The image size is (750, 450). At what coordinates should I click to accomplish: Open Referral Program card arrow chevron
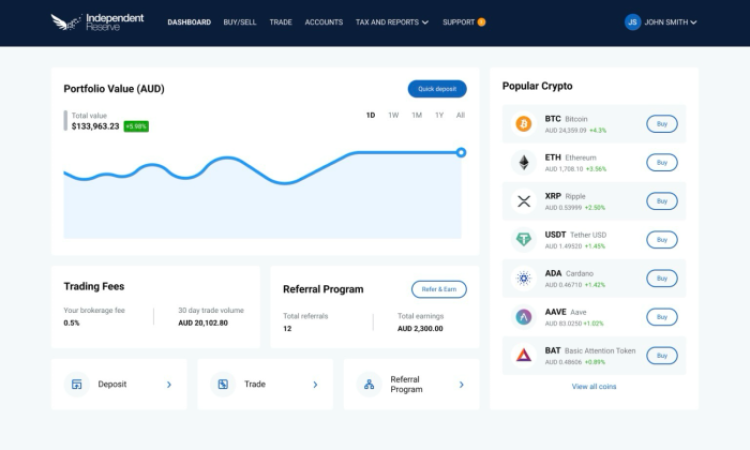tap(462, 384)
